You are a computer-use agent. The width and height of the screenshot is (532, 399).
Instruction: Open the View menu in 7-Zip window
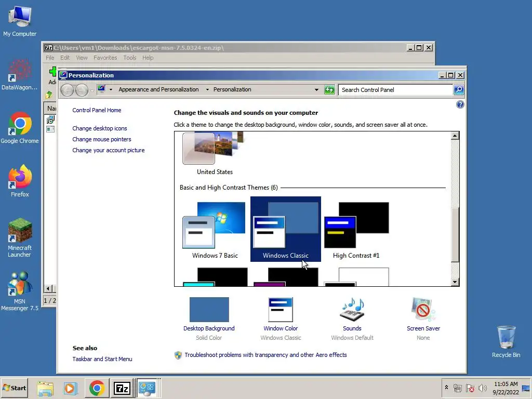pos(82,58)
